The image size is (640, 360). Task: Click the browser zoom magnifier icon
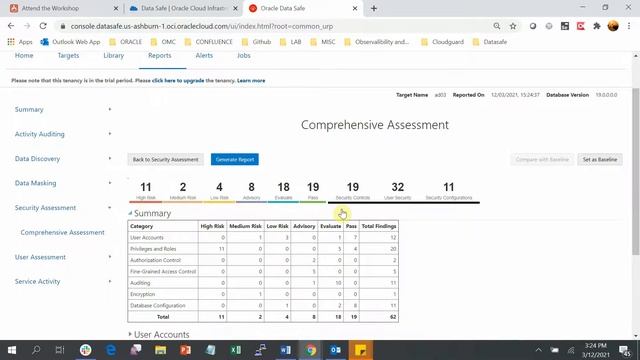[496, 26]
